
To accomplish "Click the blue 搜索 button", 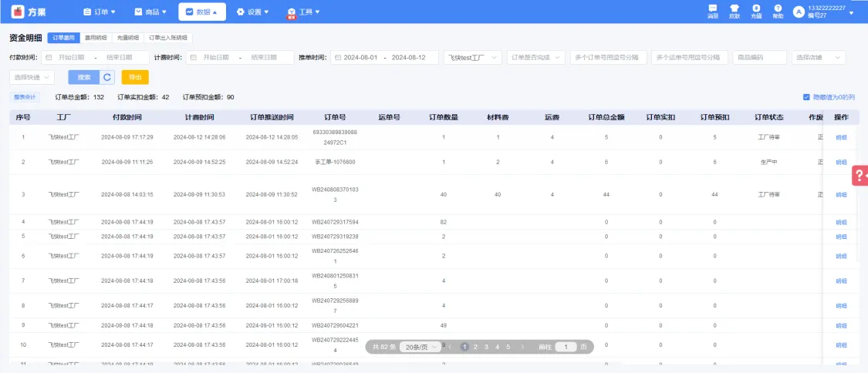I will [x=83, y=77].
